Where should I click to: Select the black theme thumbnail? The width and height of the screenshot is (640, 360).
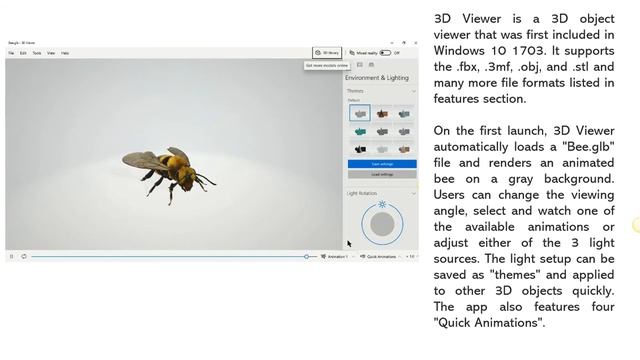pyautogui.click(x=360, y=149)
